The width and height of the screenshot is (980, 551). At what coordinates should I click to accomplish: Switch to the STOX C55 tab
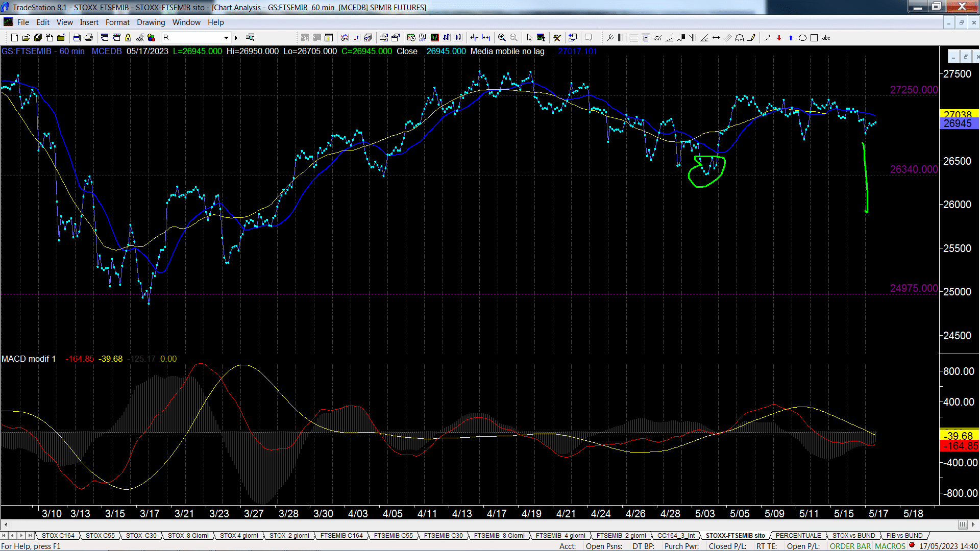click(x=100, y=535)
